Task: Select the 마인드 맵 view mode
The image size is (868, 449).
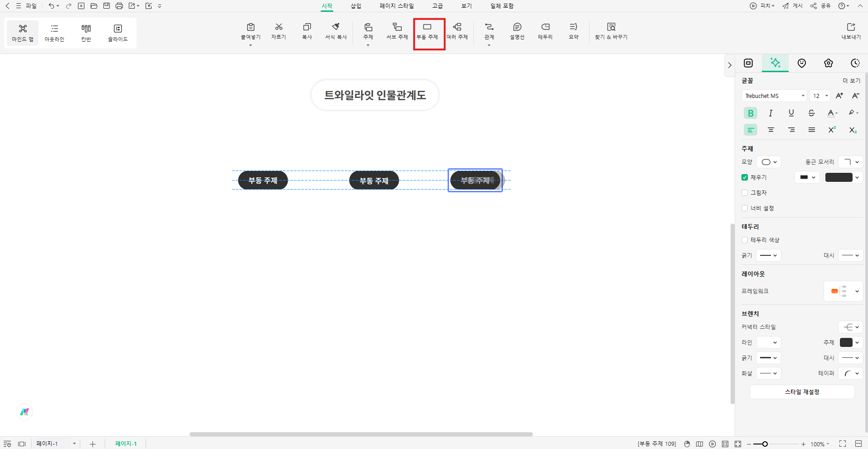Action: [23, 33]
